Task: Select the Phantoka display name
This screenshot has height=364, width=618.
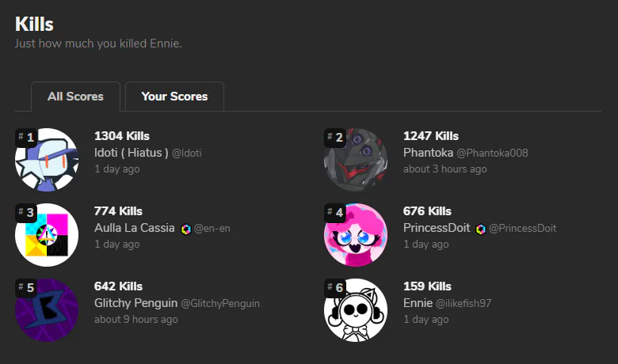Action: click(428, 153)
